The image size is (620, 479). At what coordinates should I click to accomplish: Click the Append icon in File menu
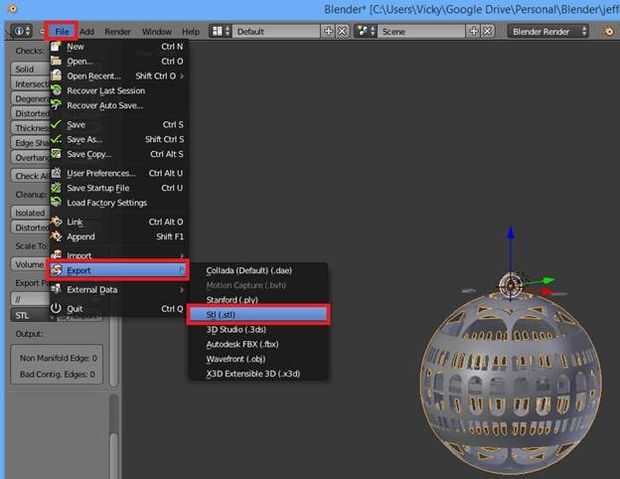pyautogui.click(x=56, y=236)
